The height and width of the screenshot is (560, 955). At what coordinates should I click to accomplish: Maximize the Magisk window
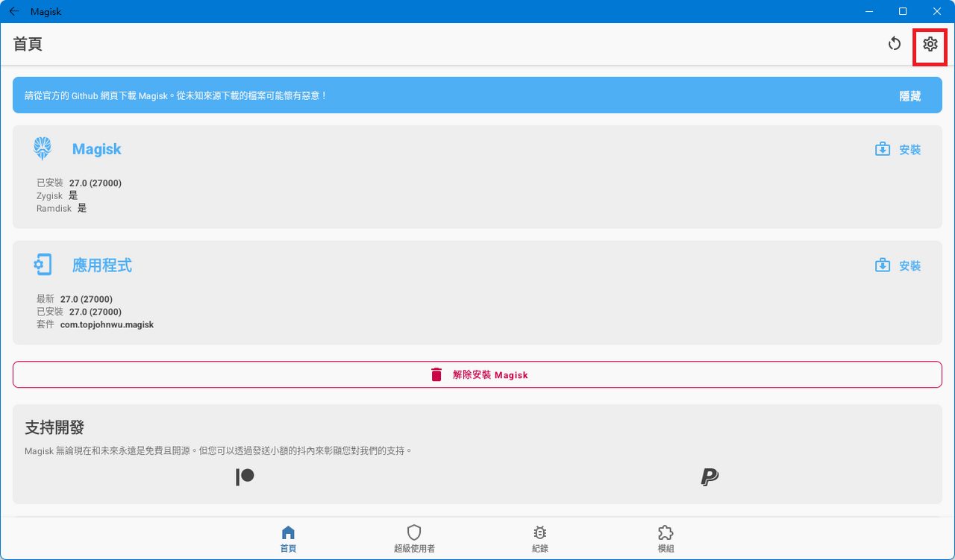903,11
